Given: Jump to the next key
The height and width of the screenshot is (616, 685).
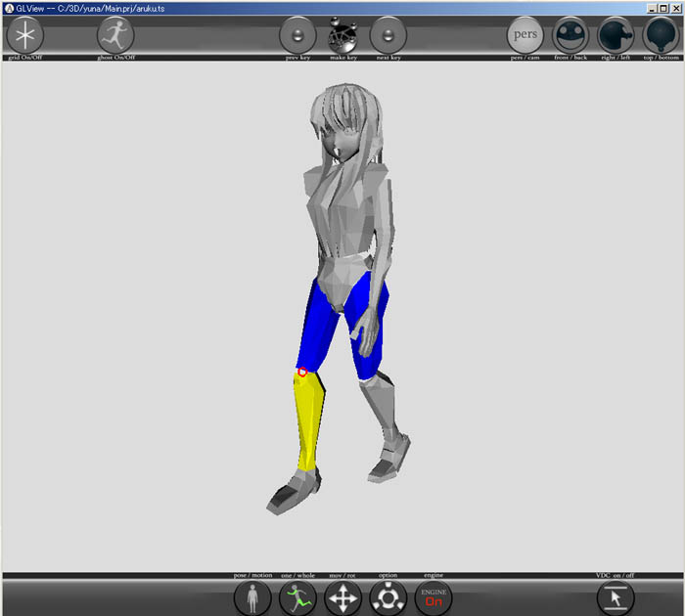Looking at the screenshot, I should click(388, 36).
